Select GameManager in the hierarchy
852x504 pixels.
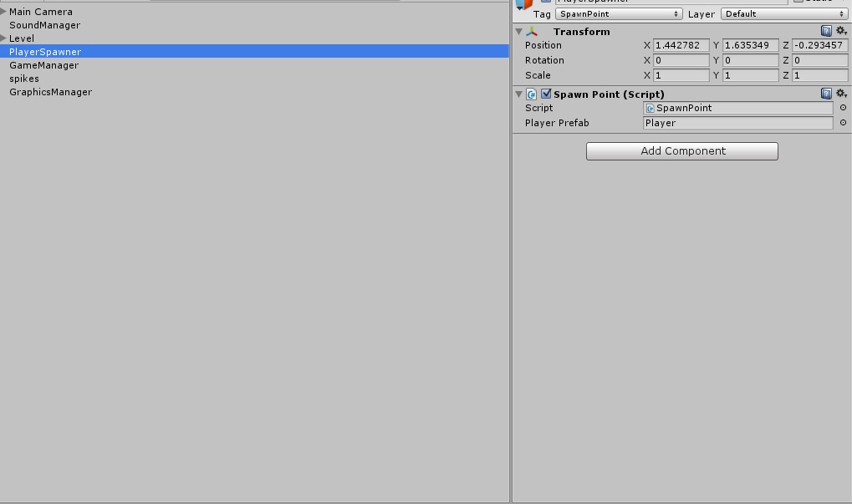click(44, 65)
